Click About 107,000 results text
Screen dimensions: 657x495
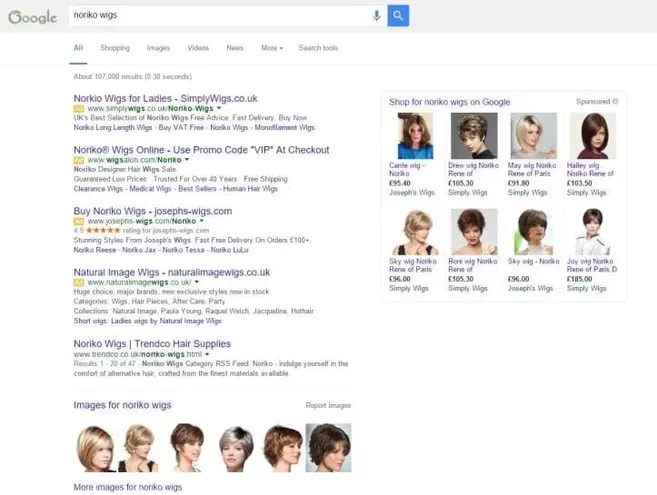pyautogui.click(x=133, y=76)
